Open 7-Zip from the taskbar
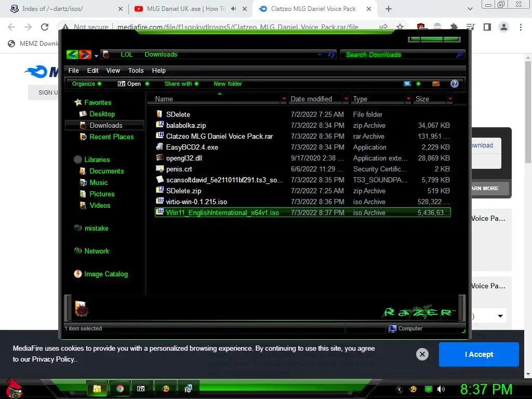This screenshot has height=399, width=532. click(141, 389)
